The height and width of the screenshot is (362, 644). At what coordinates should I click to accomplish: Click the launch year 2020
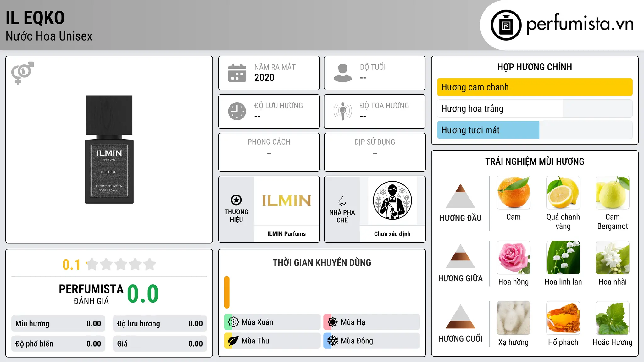(264, 78)
